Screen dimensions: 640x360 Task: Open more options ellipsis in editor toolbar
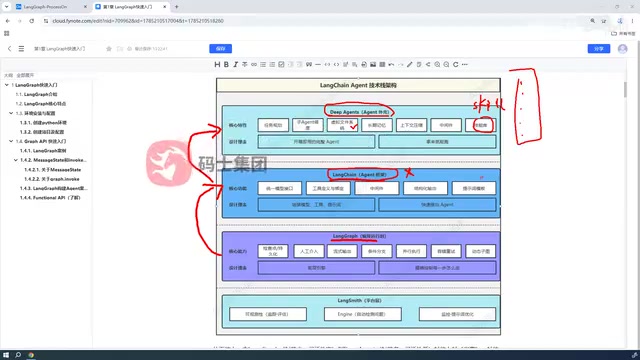point(464,64)
